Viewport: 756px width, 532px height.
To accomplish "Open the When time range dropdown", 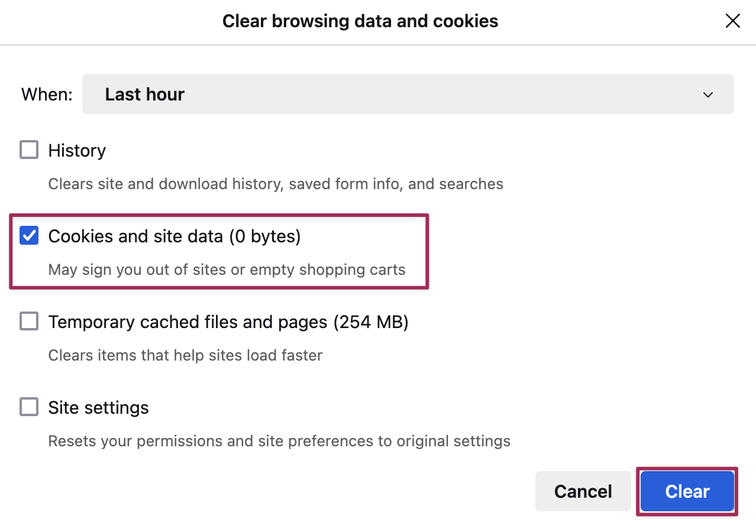I will pos(408,94).
